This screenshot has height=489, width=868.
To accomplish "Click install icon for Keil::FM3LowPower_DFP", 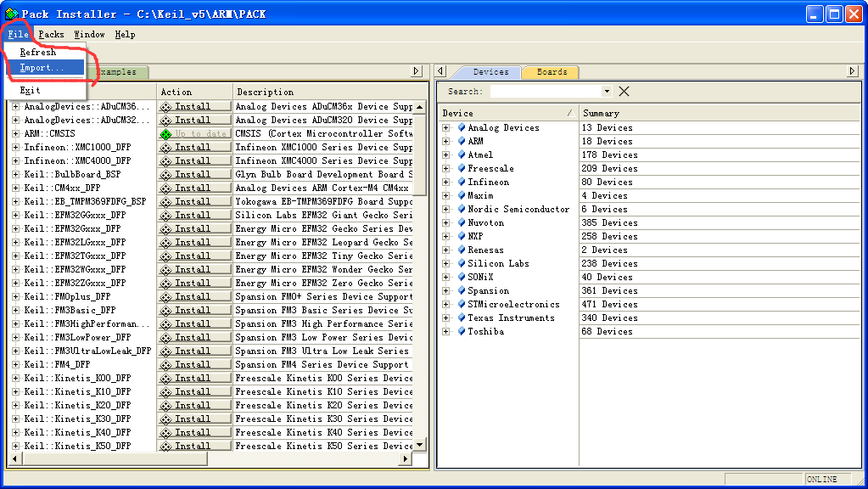I will click(x=165, y=337).
